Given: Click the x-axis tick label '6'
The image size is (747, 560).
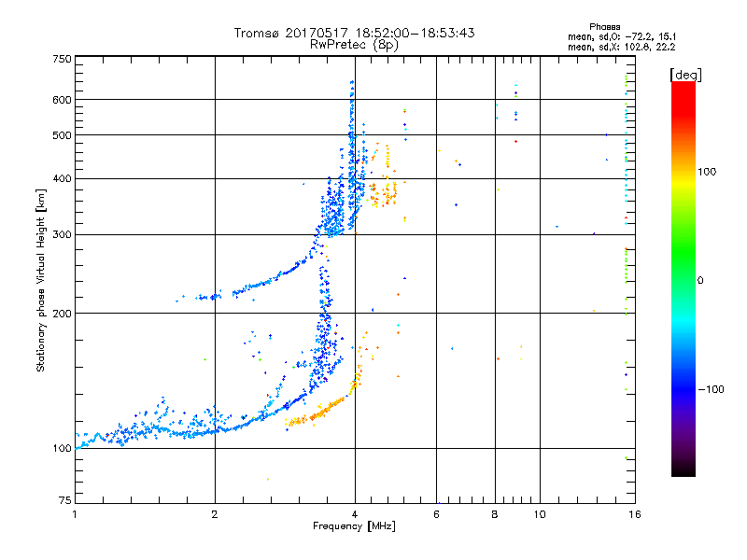Looking at the screenshot, I should [436, 514].
